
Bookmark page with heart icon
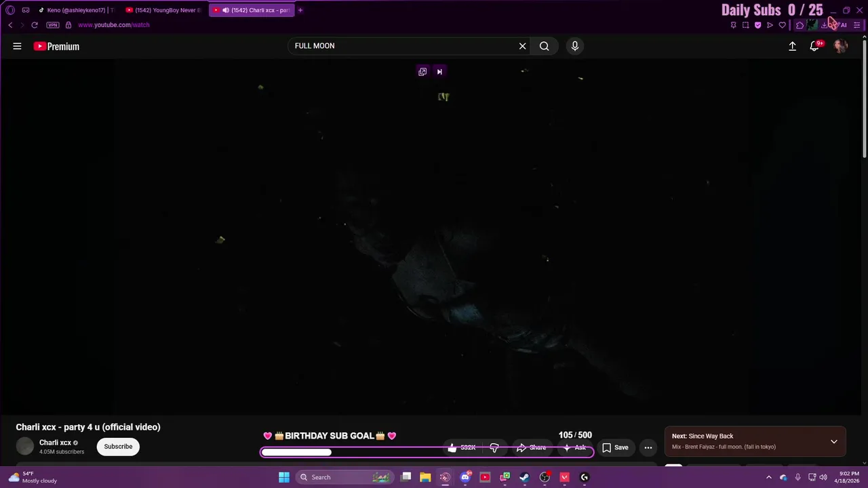[782, 25]
